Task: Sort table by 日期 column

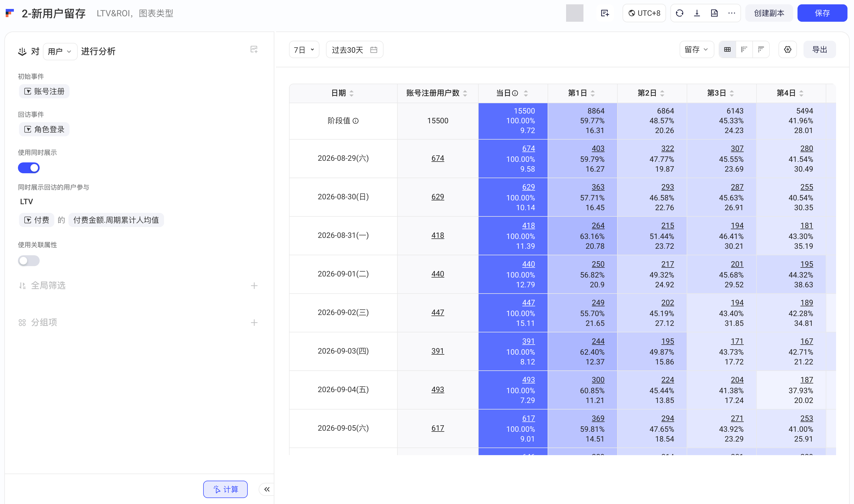Action: [x=351, y=93]
